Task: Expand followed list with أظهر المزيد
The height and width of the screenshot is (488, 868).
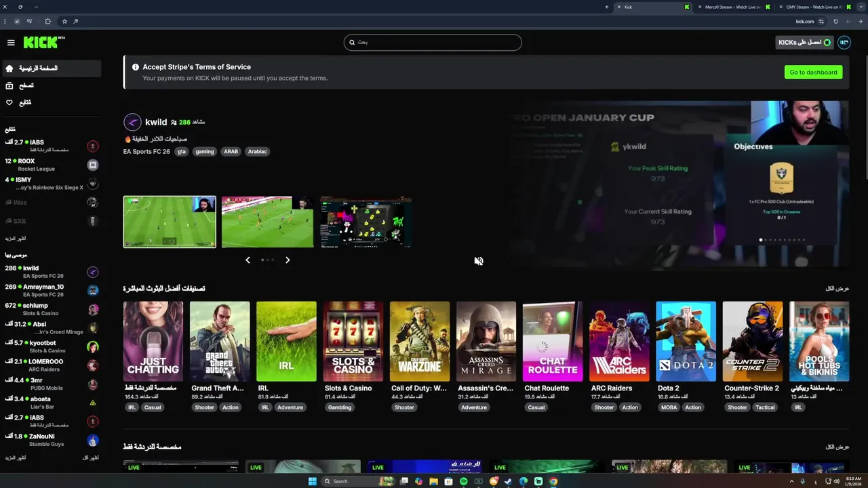Action: (x=16, y=239)
